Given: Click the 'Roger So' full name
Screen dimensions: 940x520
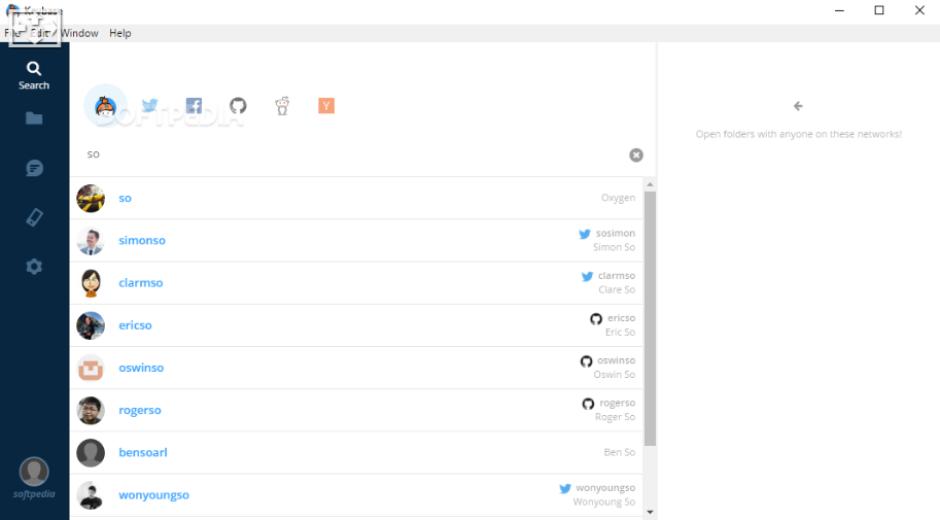Looking at the screenshot, I should click(615, 417).
